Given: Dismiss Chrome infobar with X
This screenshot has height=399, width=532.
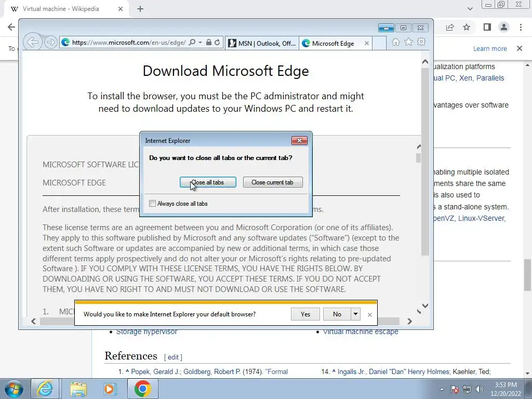Looking at the screenshot, I should pos(520,48).
